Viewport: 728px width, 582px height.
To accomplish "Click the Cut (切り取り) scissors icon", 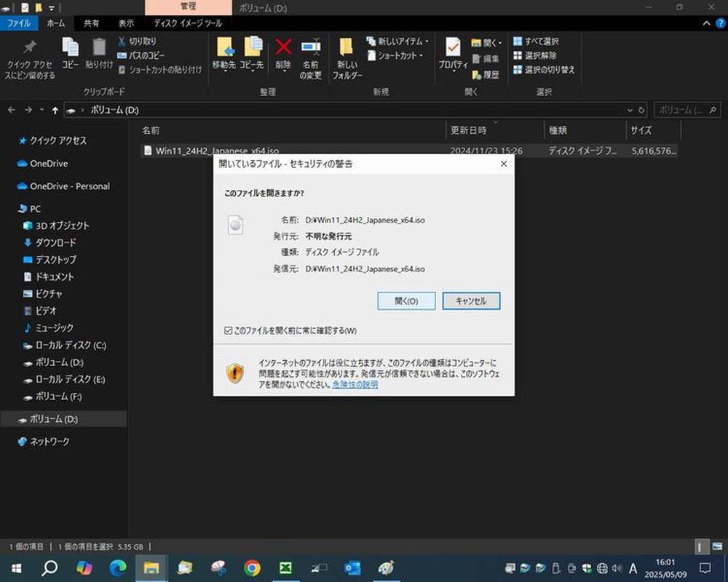I will click(x=122, y=41).
